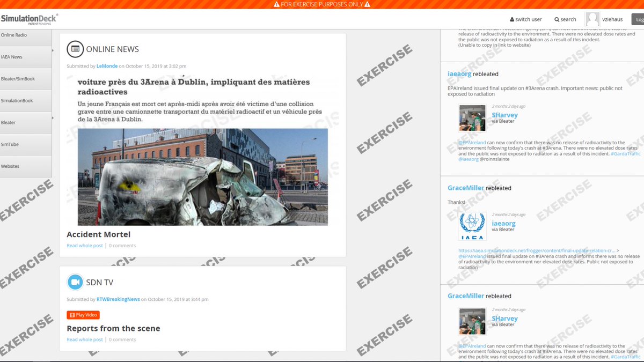Read whole post for Reports from the scene
Screen dimensions: 644x362
pyautogui.click(x=85, y=339)
